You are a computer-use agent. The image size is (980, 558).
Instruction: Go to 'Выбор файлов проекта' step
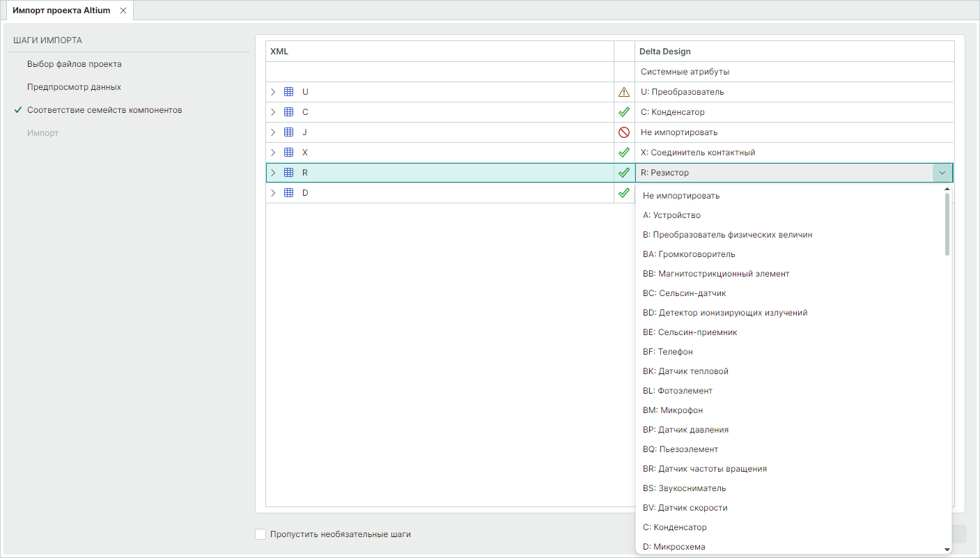click(75, 64)
